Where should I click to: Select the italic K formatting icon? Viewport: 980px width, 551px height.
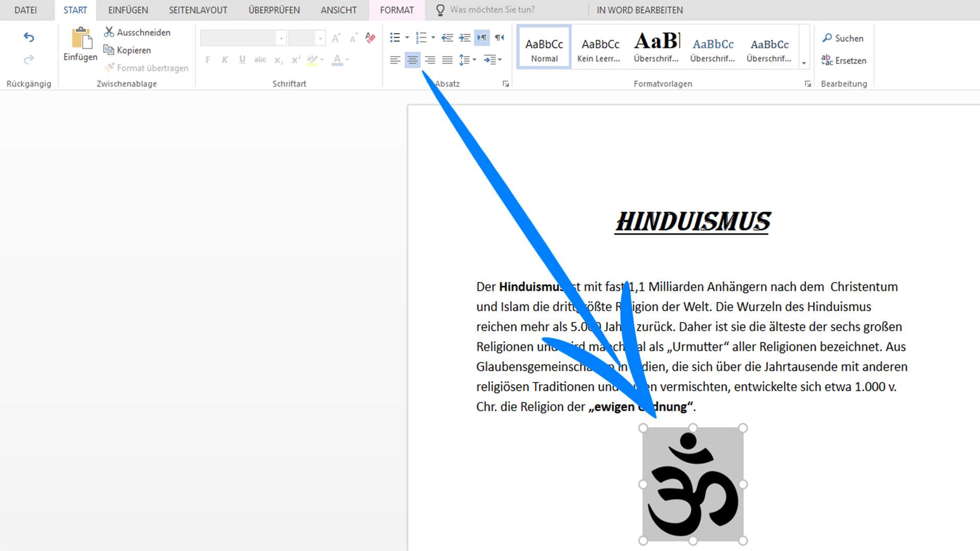pyautogui.click(x=225, y=60)
